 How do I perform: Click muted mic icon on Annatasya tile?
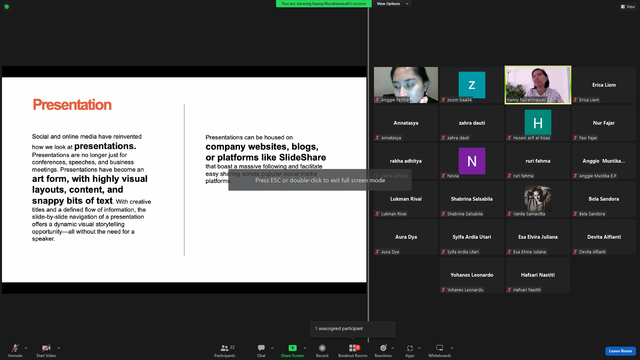(x=378, y=138)
